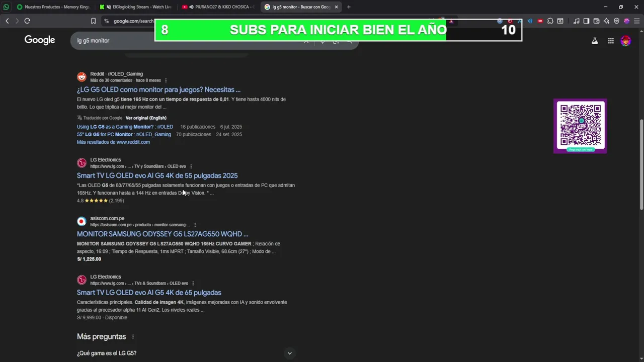Go back to the previous page

[x=7, y=21]
